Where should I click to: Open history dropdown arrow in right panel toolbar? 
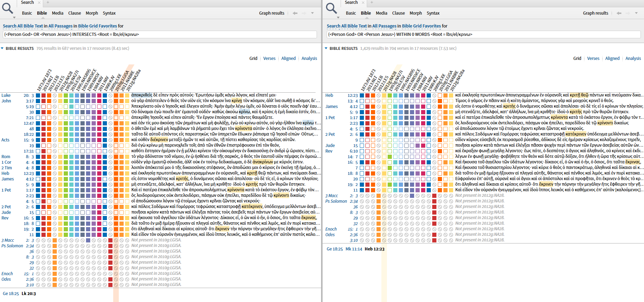pos(636,13)
